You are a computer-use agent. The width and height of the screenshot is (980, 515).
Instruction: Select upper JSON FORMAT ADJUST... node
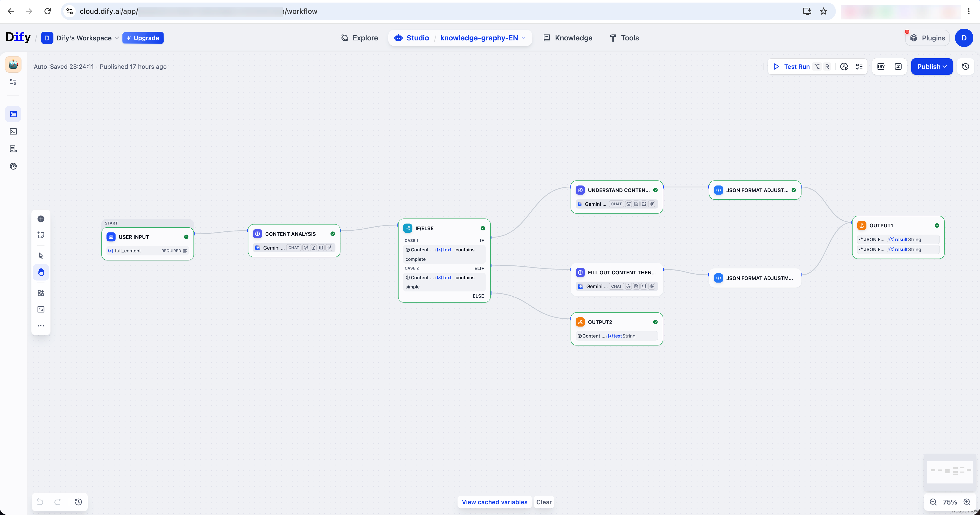pos(755,190)
